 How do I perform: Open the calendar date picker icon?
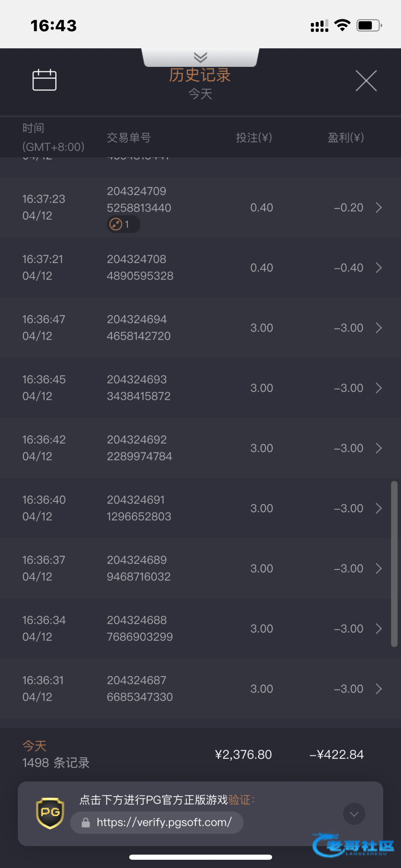click(44, 80)
